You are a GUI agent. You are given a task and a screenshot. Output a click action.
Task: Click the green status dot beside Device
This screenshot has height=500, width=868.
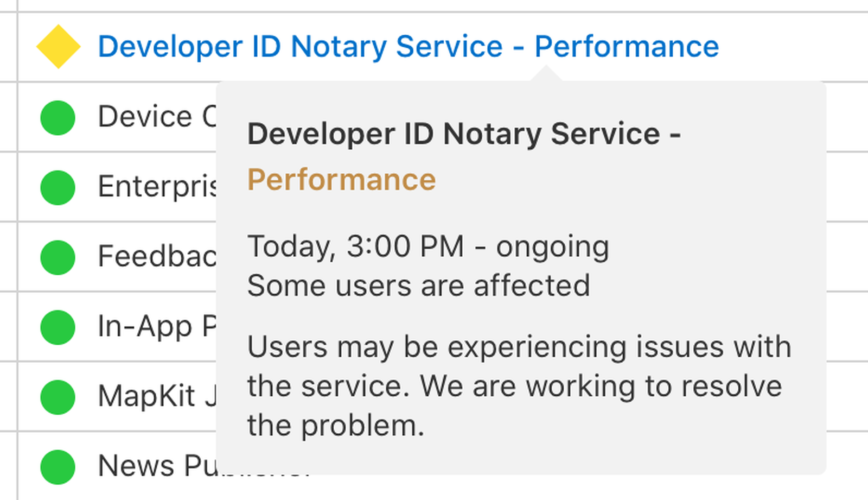[x=58, y=117]
